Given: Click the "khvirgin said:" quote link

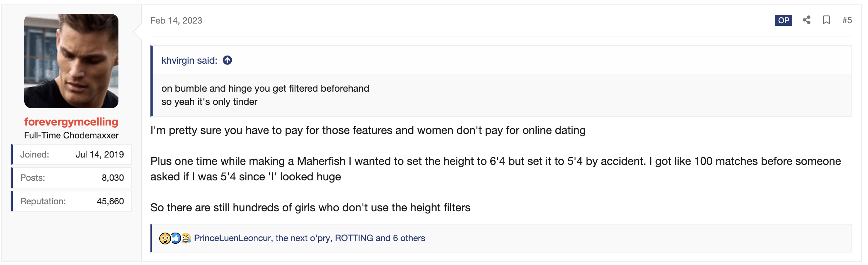Looking at the screenshot, I should [x=189, y=60].
